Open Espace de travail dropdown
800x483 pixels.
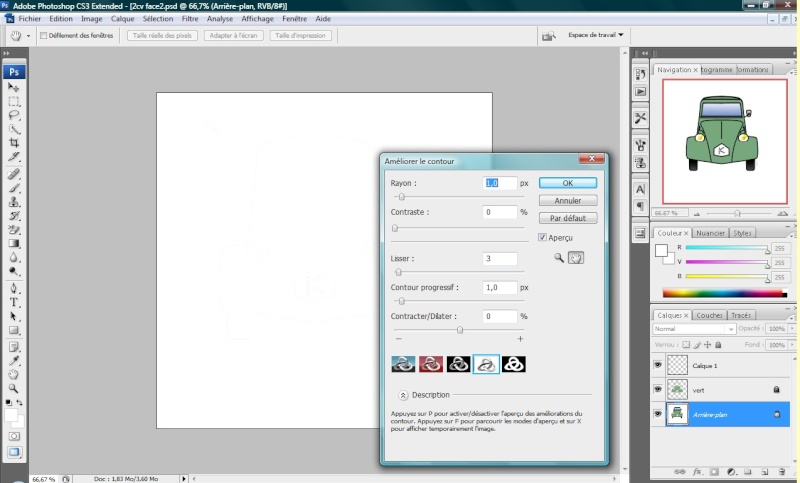(596, 35)
